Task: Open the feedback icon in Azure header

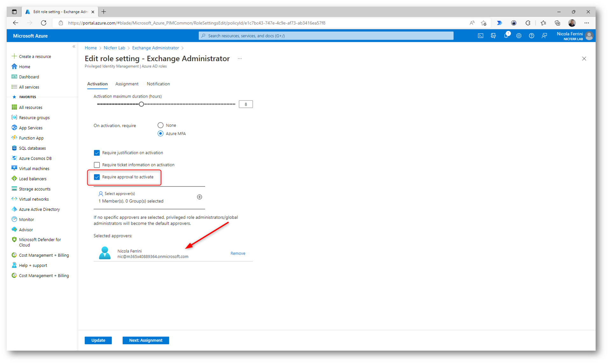Action: click(x=544, y=36)
